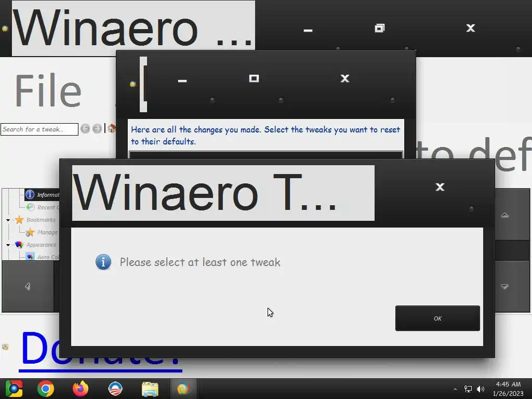
Task: Close the reset-to-defaults dialog window
Action: point(345,79)
